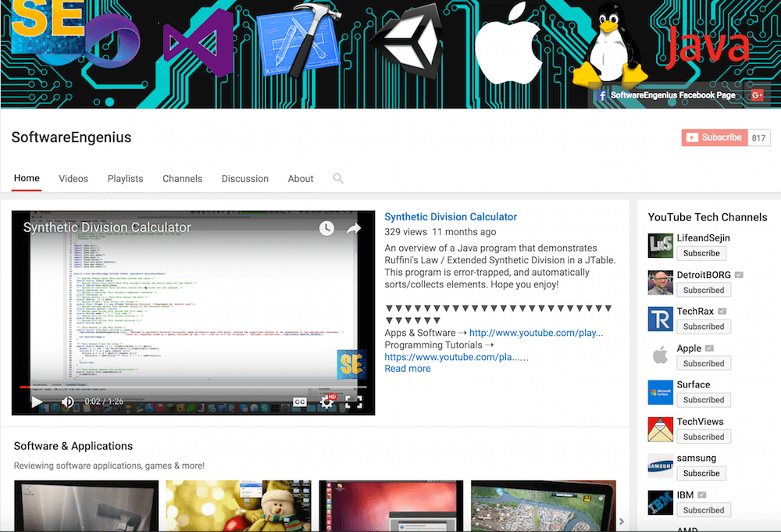Show next videos with right chevron
Screen dimensions: 781x532
point(622,522)
